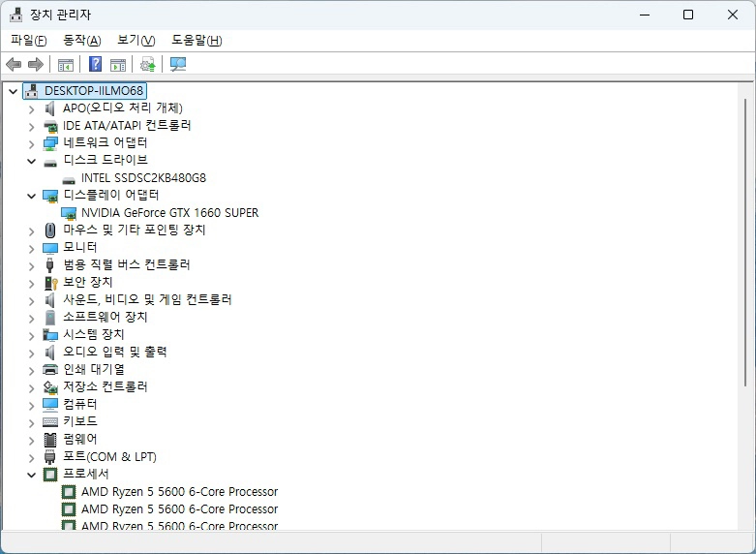Click the 모니터 monitor icon

pos(50,248)
